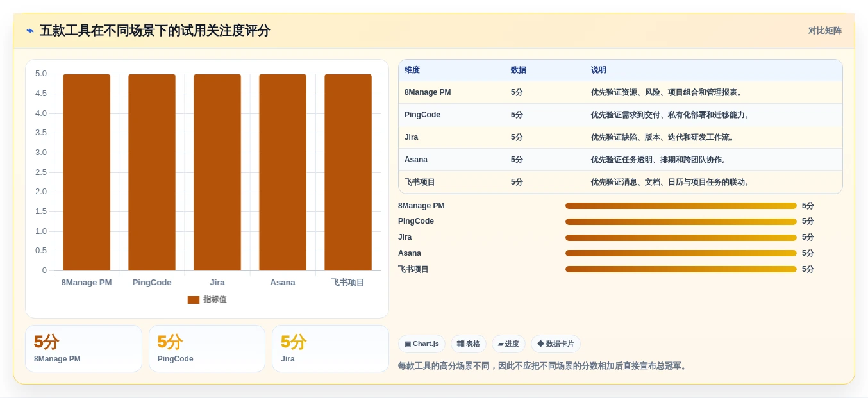The image size is (868, 398).
Task: Click the 对比矩阵 label in header
Action: [x=824, y=31]
